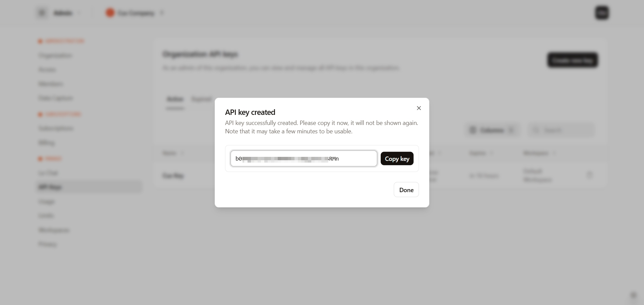
Task: Click the generated API key field
Action: 304,159
